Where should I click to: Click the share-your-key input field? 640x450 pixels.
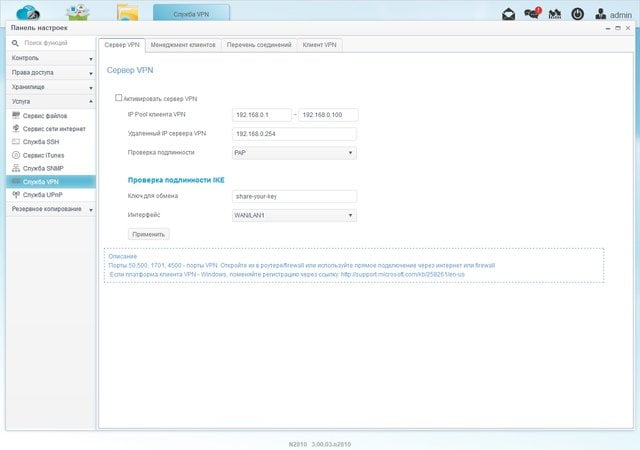click(x=294, y=196)
